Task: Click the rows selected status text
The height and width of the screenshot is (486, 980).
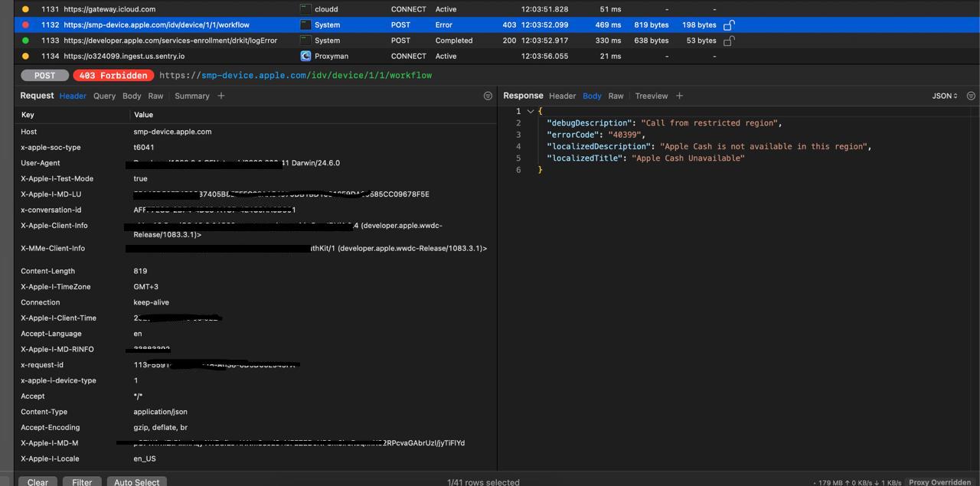Action: (x=483, y=482)
